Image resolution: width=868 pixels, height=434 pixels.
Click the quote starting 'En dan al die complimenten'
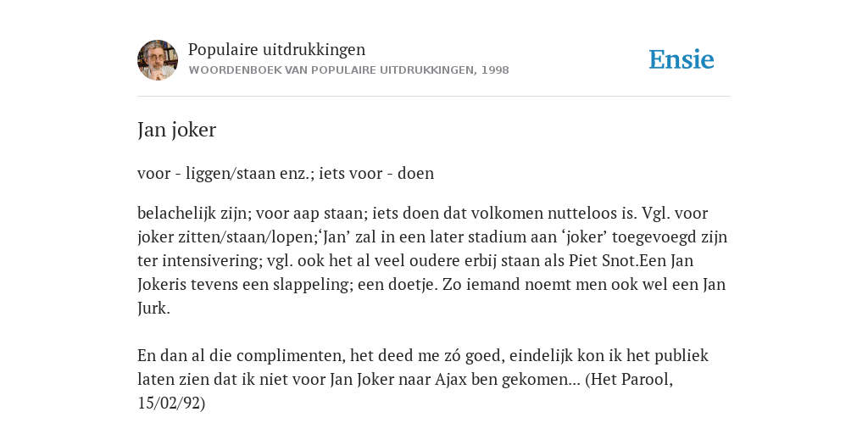click(x=423, y=379)
